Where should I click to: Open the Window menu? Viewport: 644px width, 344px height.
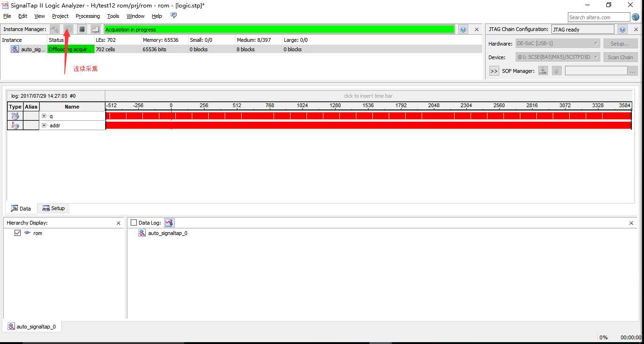point(135,16)
